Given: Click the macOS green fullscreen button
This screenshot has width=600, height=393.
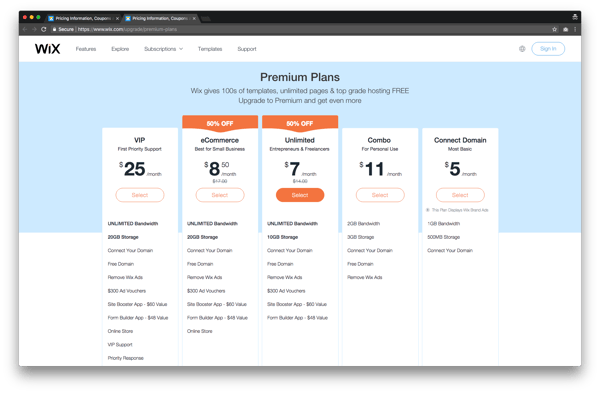Looking at the screenshot, I should coord(38,17).
